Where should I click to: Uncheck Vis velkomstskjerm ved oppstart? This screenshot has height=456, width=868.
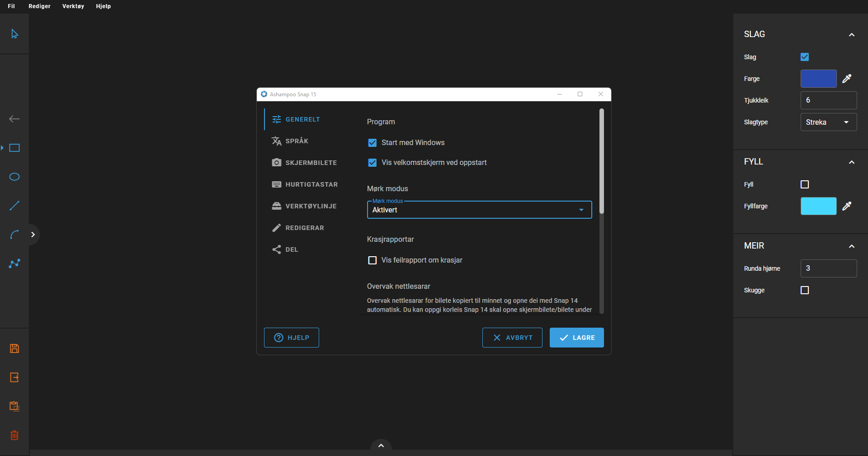coord(373,163)
